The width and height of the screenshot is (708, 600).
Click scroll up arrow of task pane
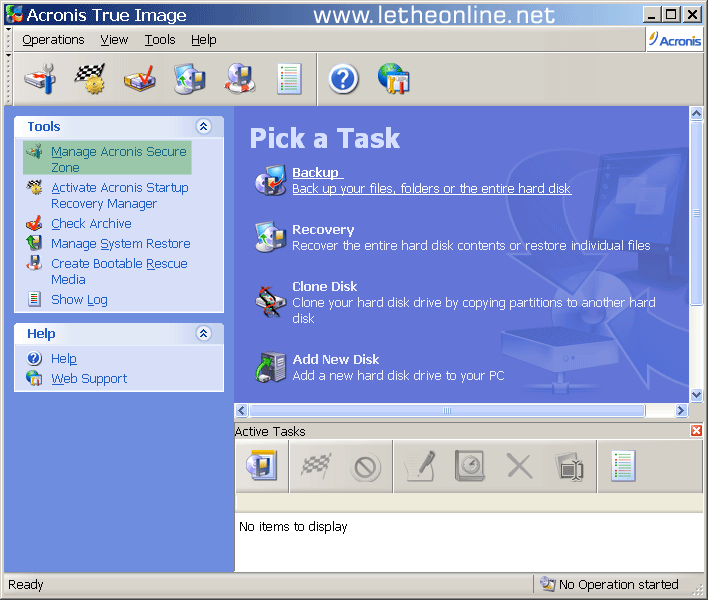tap(696, 113)
